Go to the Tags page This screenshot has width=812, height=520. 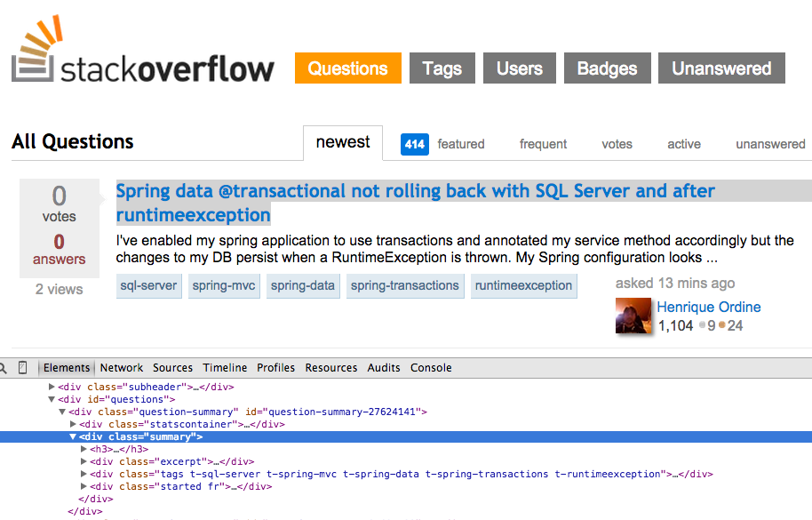442,68
